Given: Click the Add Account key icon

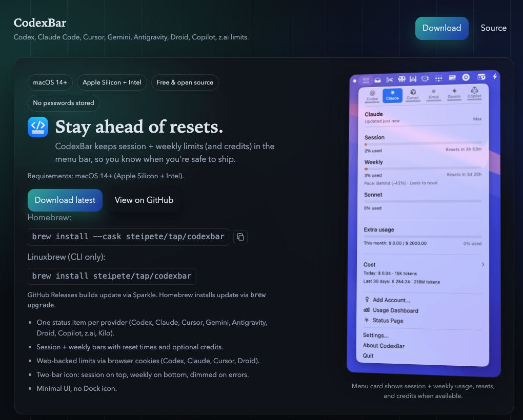Looking at the screenshot, I should coord(367,300).
